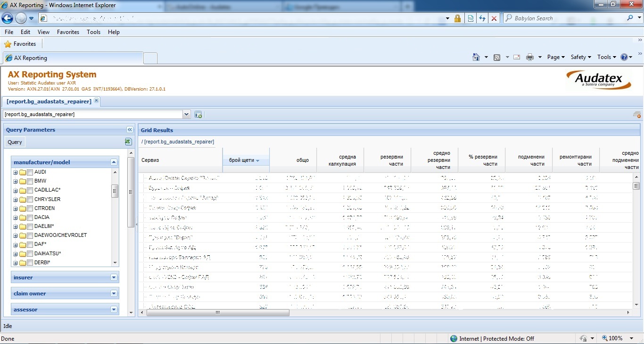Open the File menu
The height and width of the screenshot is (344, 644).
pyautogui.click(x=9, y=32)
